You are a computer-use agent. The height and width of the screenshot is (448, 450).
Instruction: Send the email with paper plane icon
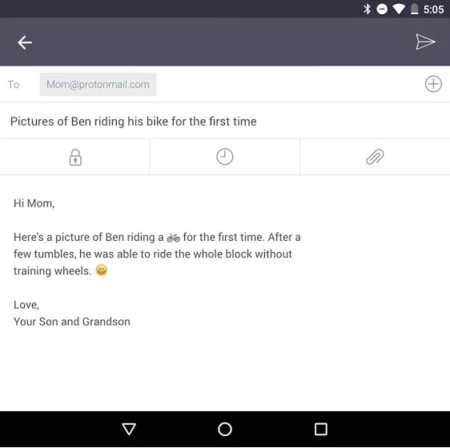click(425, 42)
